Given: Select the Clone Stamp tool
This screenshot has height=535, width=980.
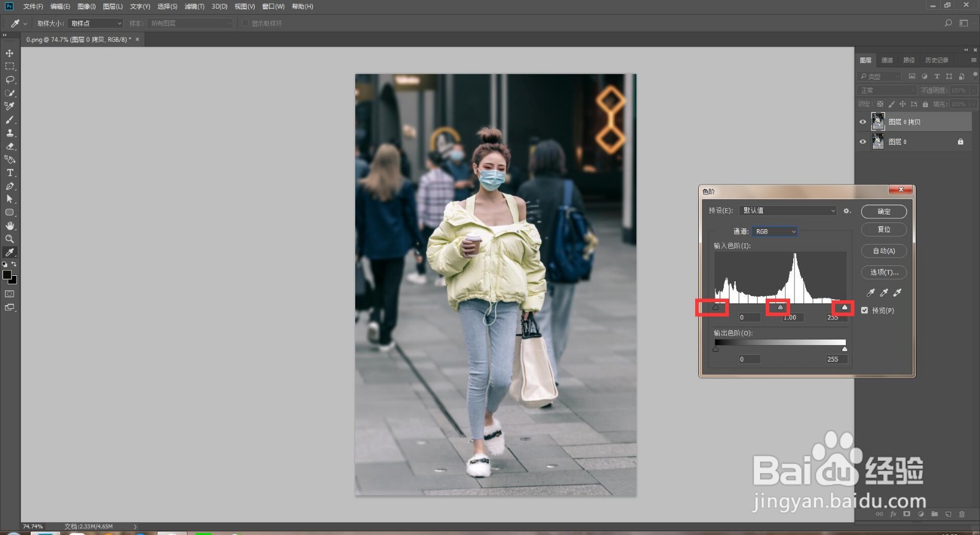Looking at the screenshot, I should click(x=10, y=133).
